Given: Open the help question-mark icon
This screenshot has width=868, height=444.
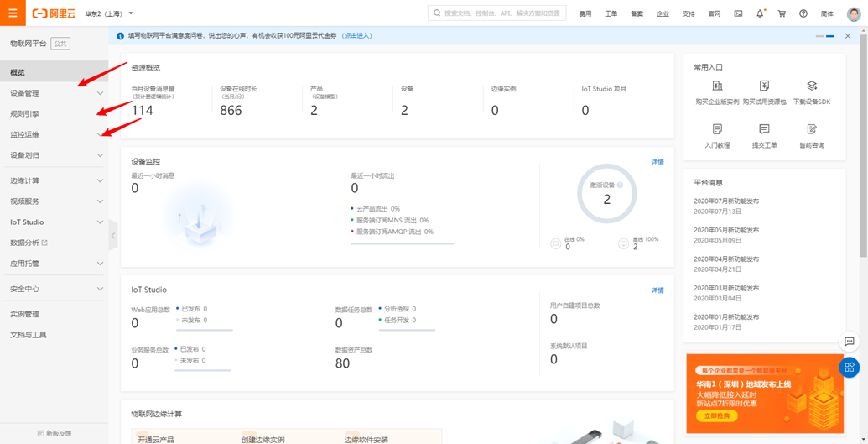Looking at the screenshot, I should (803, 13).
